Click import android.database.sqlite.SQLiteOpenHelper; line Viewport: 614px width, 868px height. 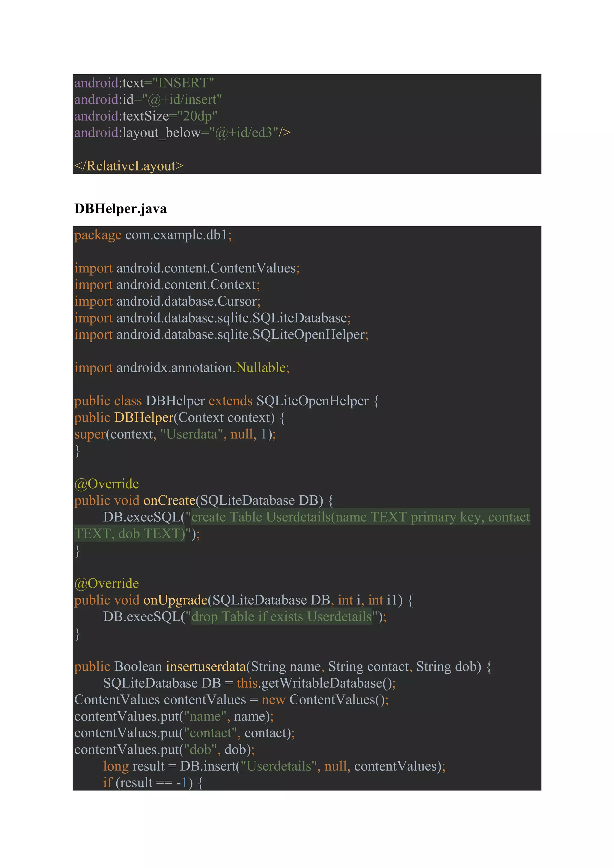tap(221, 334)
